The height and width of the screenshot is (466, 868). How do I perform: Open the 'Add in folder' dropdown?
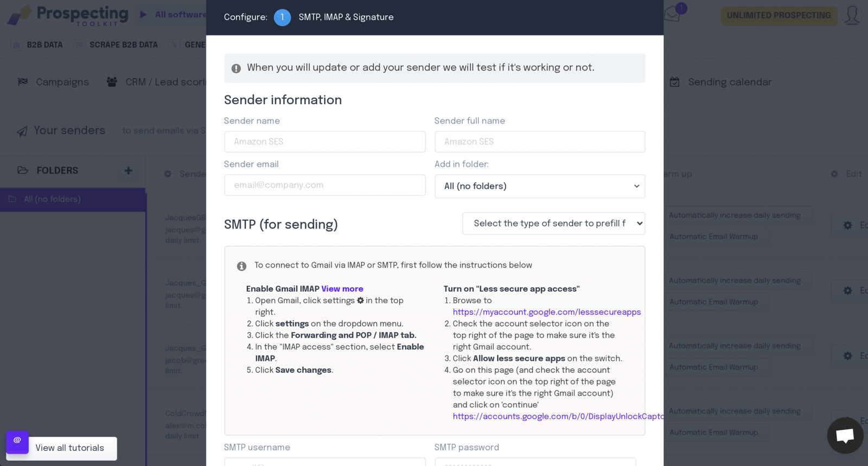point(539,186)
